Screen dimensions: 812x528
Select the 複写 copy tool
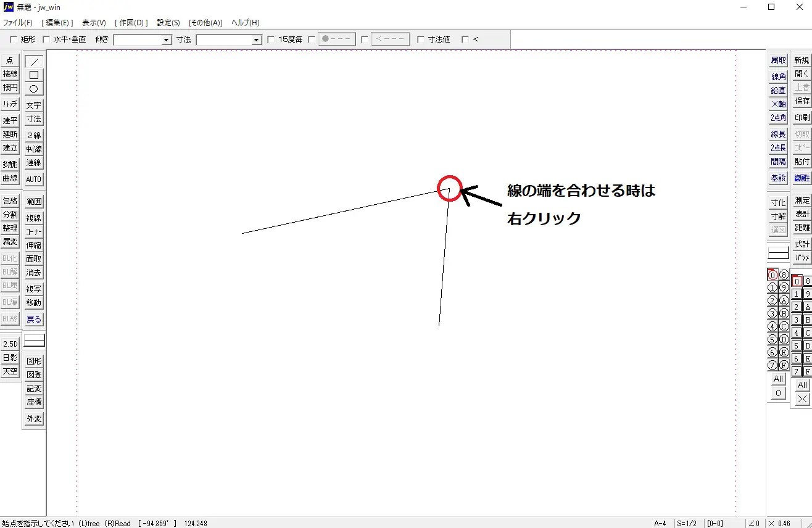click(x=34, y=289)
